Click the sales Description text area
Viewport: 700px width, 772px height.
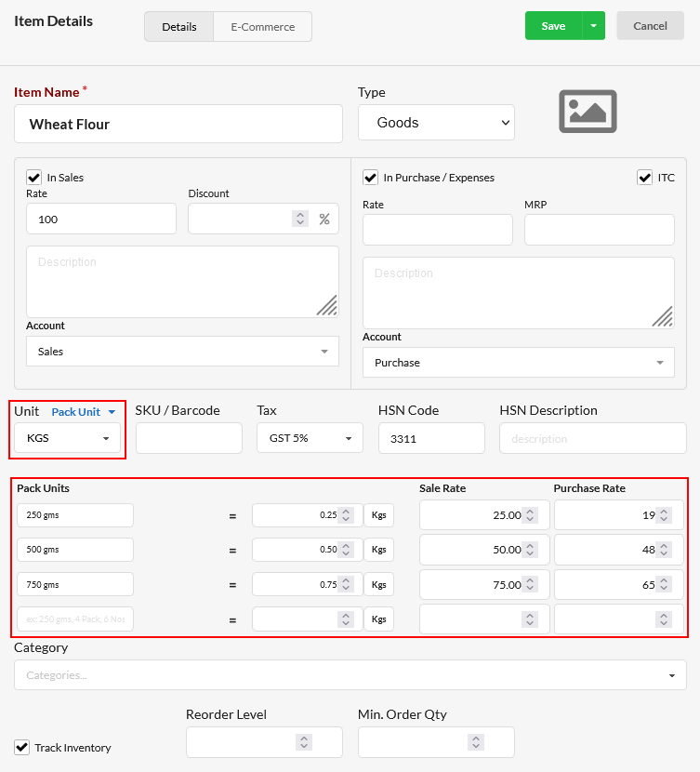pyautogui.click(x=182, y=282)
